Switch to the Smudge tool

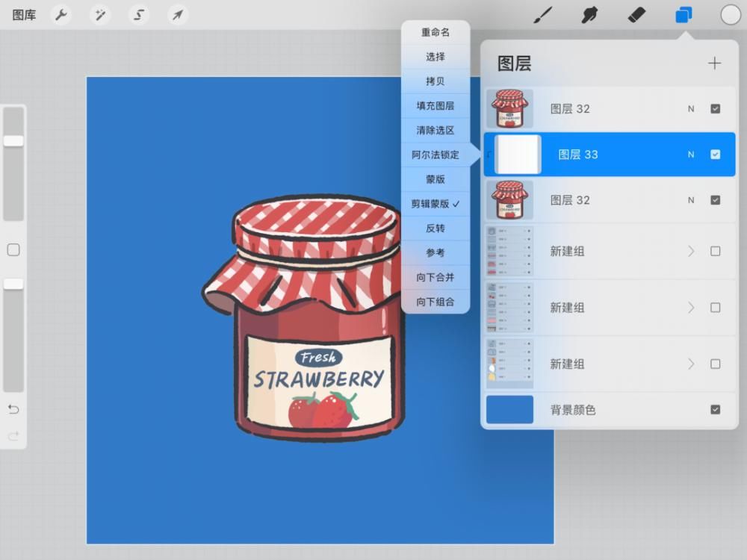click(x=589, y=14)
